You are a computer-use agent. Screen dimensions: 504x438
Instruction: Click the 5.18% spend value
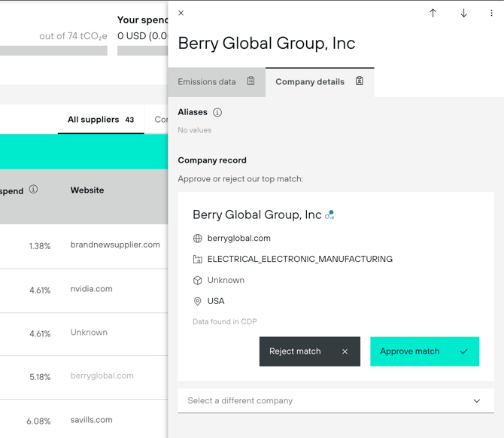click(40, 377)
